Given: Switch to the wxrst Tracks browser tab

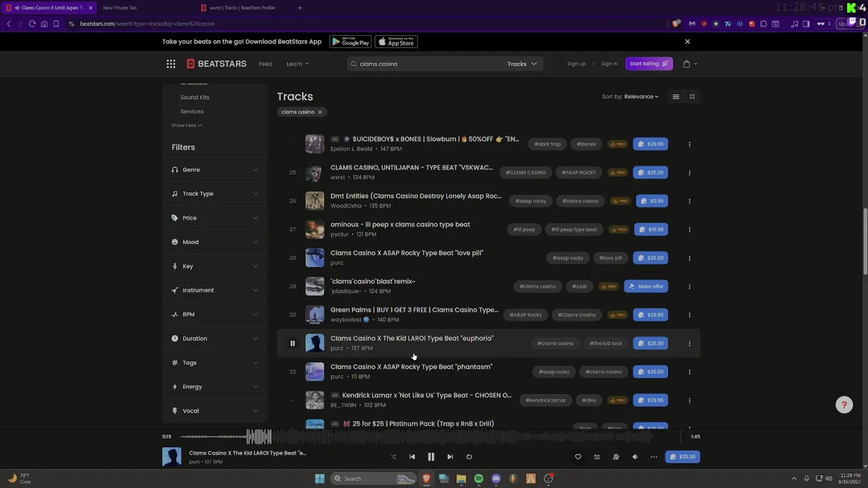Looking at the screenshot, I should click(x=243, y=7).
